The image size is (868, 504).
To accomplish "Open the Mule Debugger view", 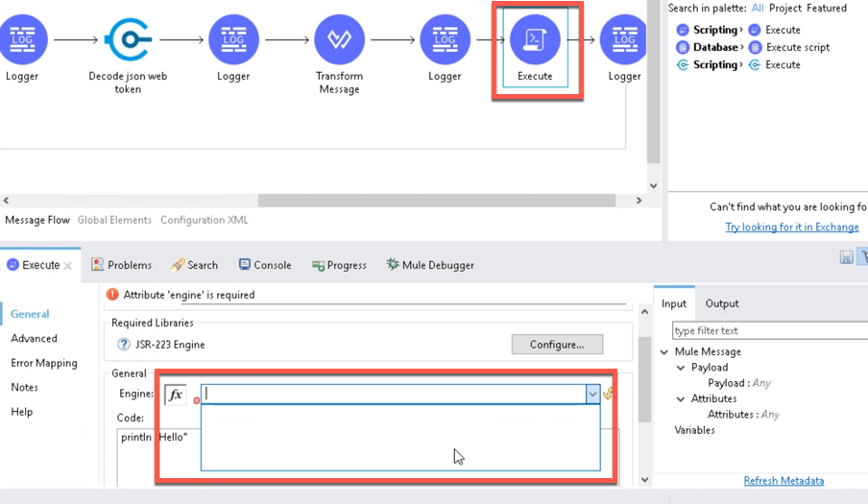I will click(x=430, y=265).
